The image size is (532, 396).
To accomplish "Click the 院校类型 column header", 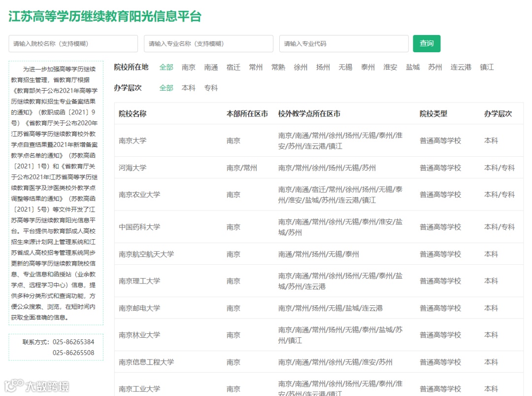I will (x=433, y=114).
